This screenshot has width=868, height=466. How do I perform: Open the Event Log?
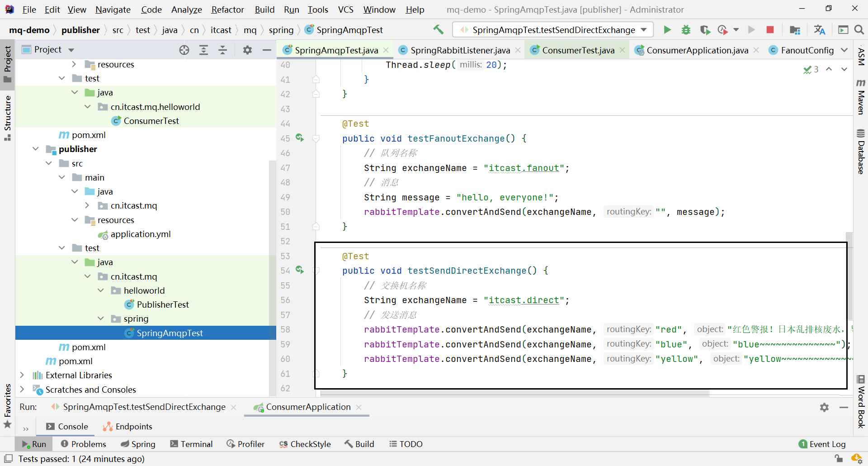(822, 444)
